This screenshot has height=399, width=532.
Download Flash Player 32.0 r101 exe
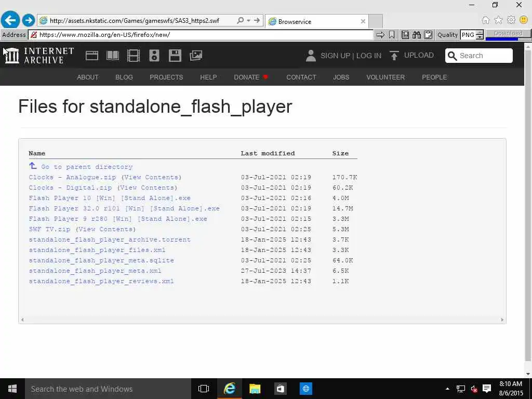tap(124, 208)
